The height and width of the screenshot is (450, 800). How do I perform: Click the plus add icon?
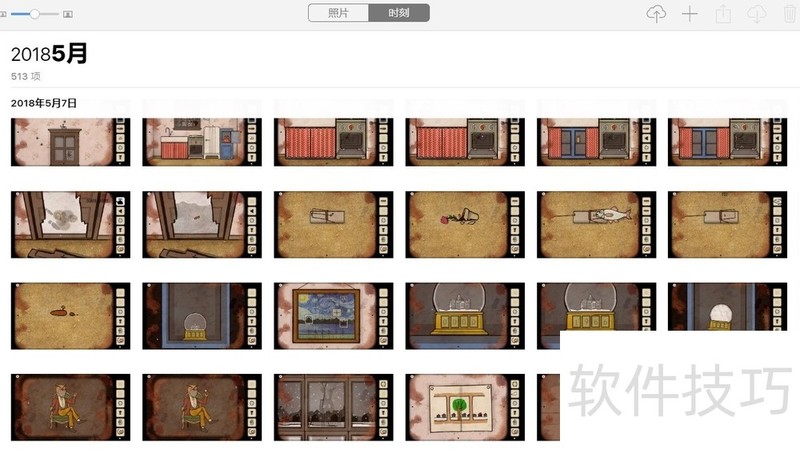[689, 14]
